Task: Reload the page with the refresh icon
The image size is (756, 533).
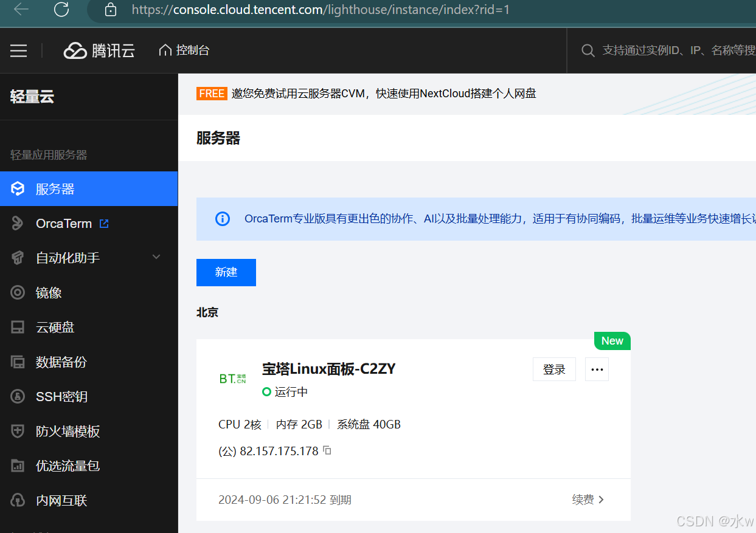Action: 61,9
